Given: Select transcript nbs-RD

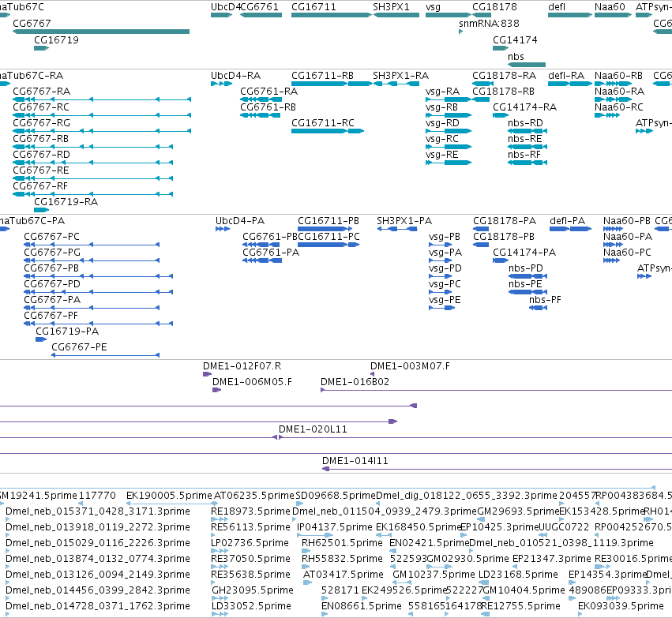Looking at the screenshot, I should tap(527, 131).
